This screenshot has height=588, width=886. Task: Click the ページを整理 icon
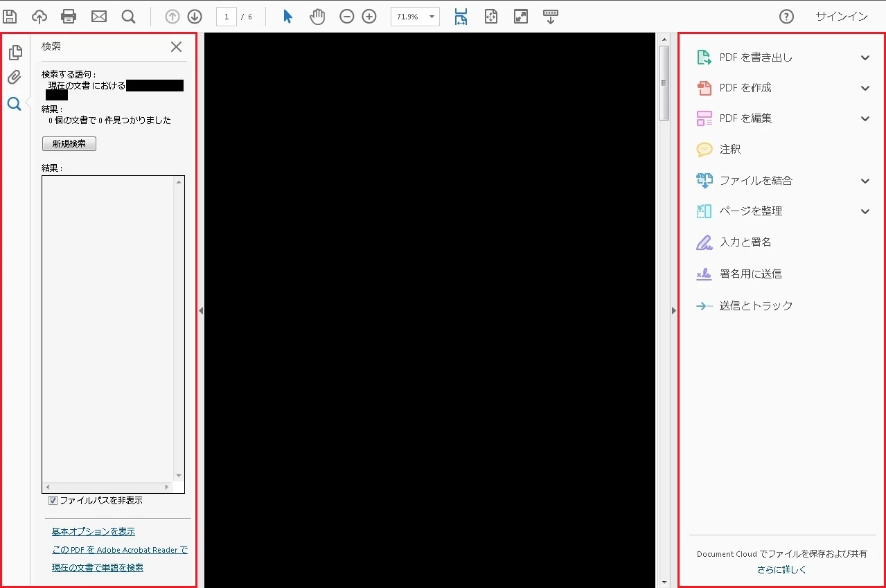click(x=704, y=211)
